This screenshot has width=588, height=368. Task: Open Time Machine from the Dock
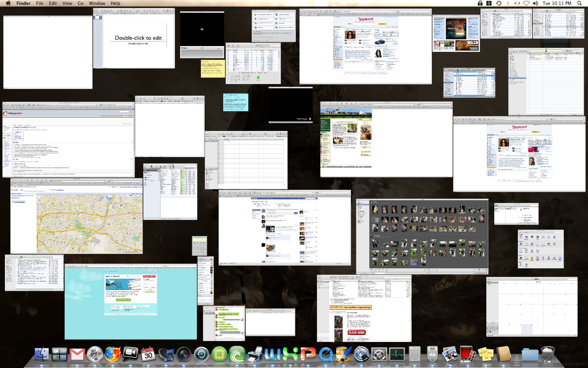coord(201,354)
